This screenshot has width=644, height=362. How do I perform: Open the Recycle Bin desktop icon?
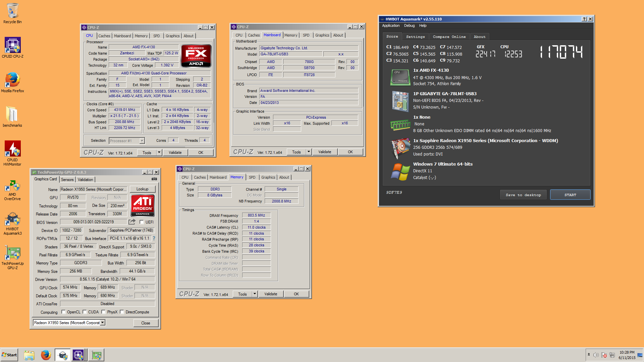pos(12,13)
